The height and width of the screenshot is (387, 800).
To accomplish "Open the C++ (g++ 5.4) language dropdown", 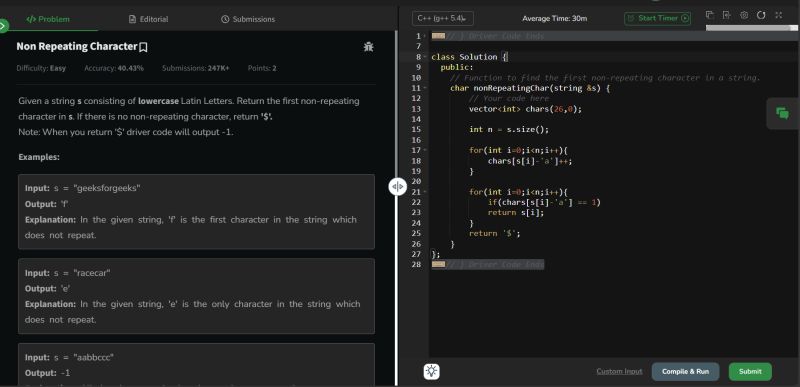I will [x=443, y=18].
